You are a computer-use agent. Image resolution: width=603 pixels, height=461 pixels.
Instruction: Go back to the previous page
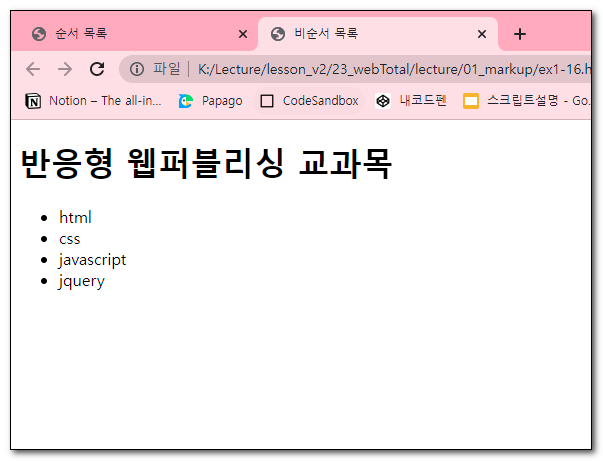click(x=33, y=69)
